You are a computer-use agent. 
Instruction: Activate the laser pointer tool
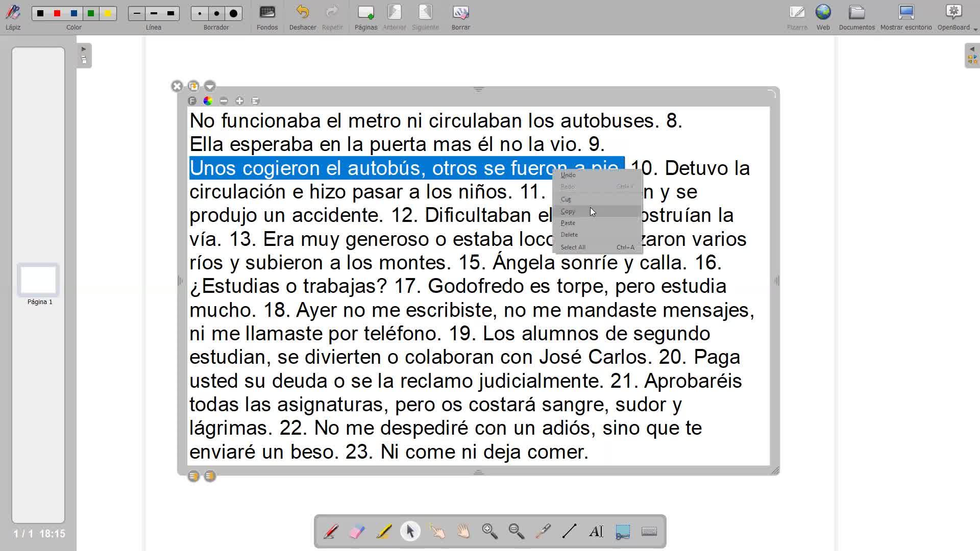coord(543,532)
